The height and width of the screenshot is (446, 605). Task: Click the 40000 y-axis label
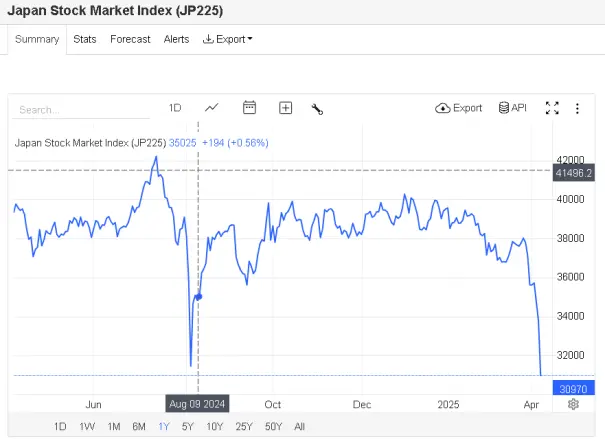pos(570,199)
